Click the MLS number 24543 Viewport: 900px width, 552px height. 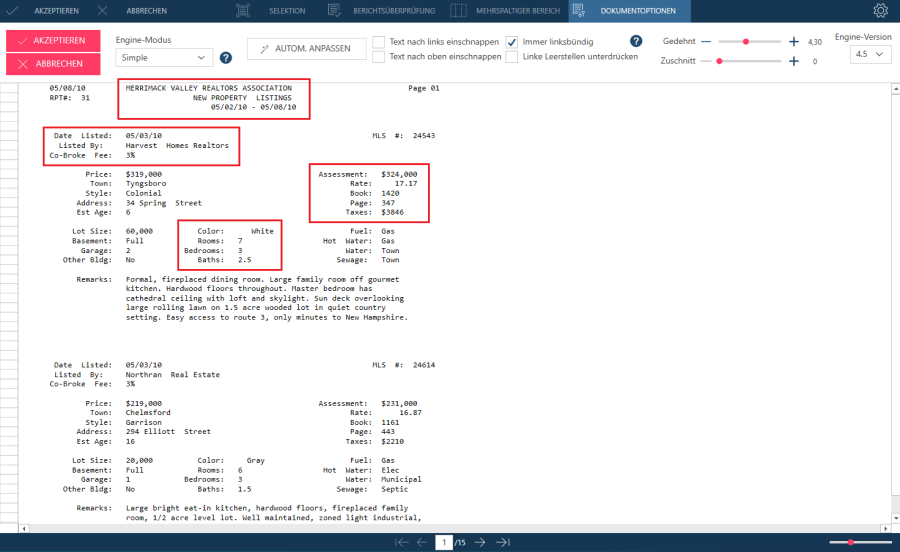(x=424, y=135)
